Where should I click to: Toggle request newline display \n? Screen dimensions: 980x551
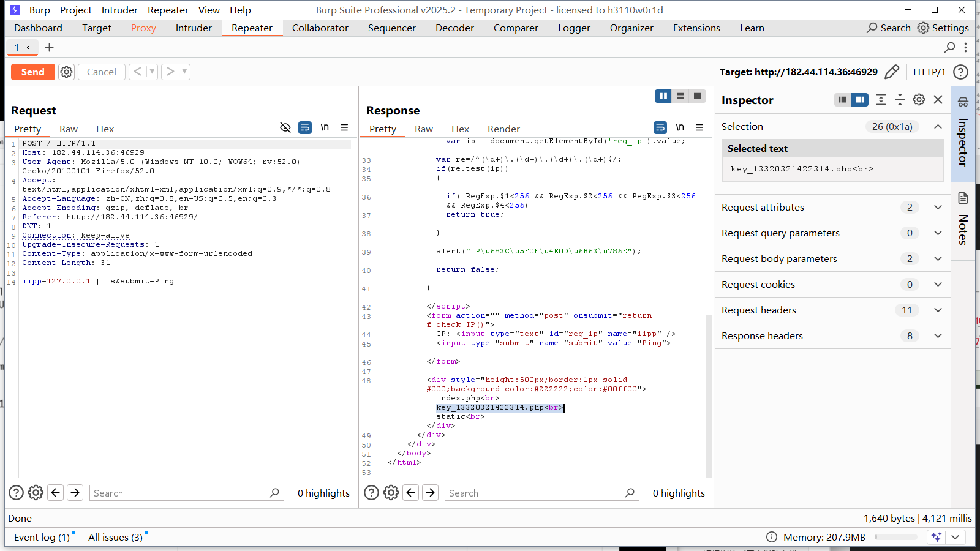tap(325, 127)
